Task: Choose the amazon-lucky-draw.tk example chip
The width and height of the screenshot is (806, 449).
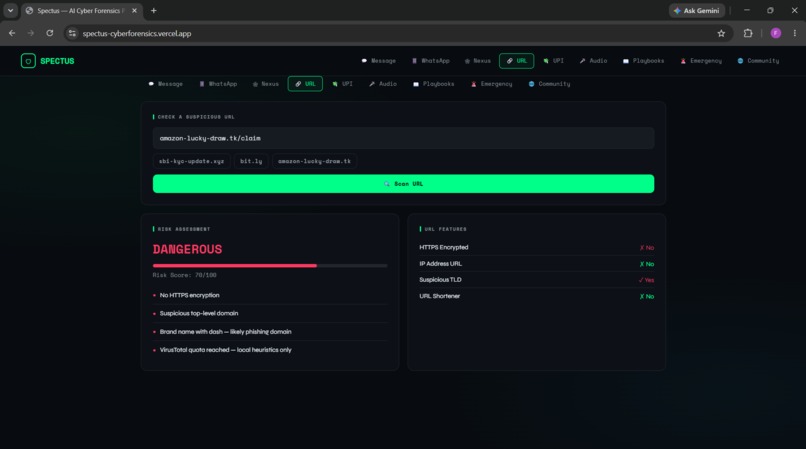Action: 314,161
